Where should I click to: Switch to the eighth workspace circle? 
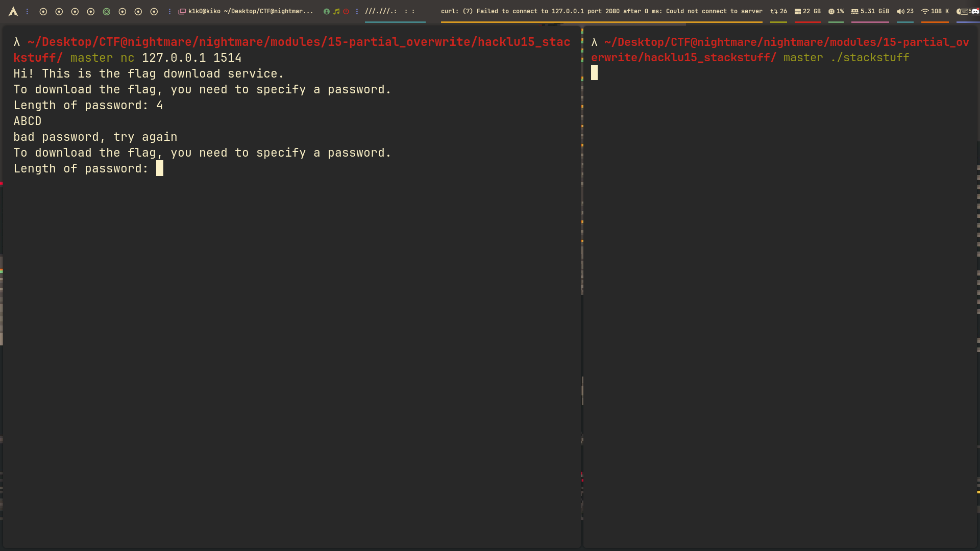tap(154, 11)
